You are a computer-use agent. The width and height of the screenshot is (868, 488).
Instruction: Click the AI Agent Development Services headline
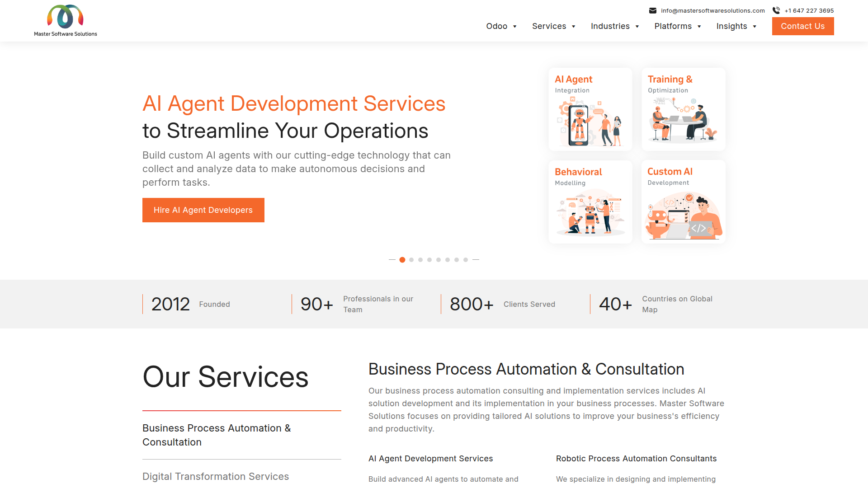pyautogui.click(x=294, y=103)
